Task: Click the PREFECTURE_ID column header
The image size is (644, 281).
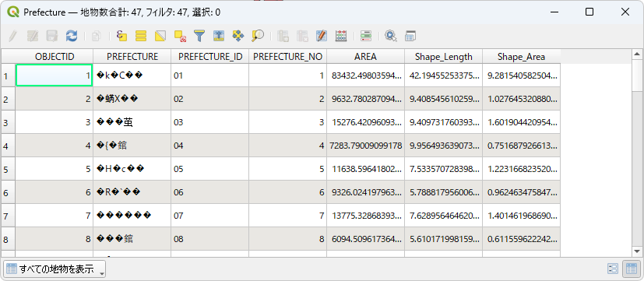Action: click(210, 57)
